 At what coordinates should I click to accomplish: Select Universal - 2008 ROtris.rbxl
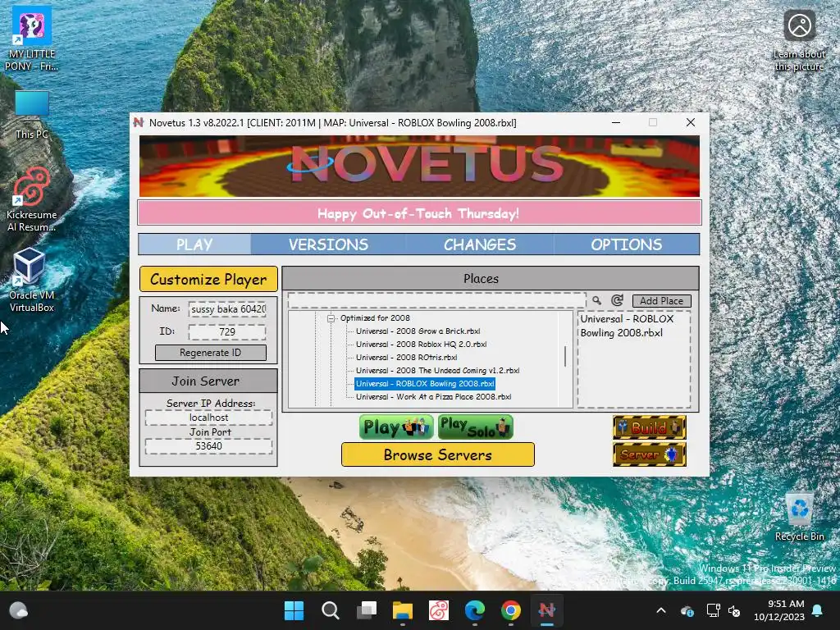point(406,358)
